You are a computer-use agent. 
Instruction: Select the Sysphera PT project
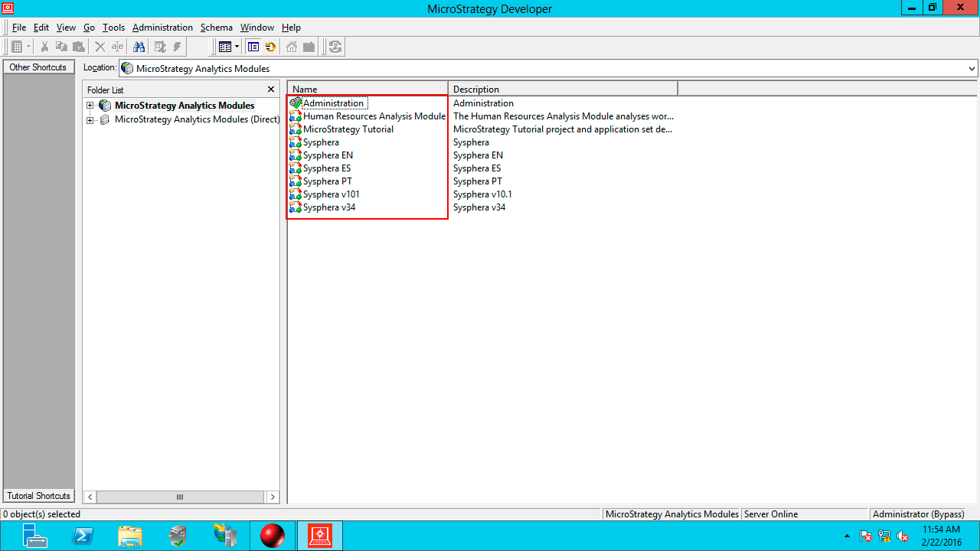[322, 181]
